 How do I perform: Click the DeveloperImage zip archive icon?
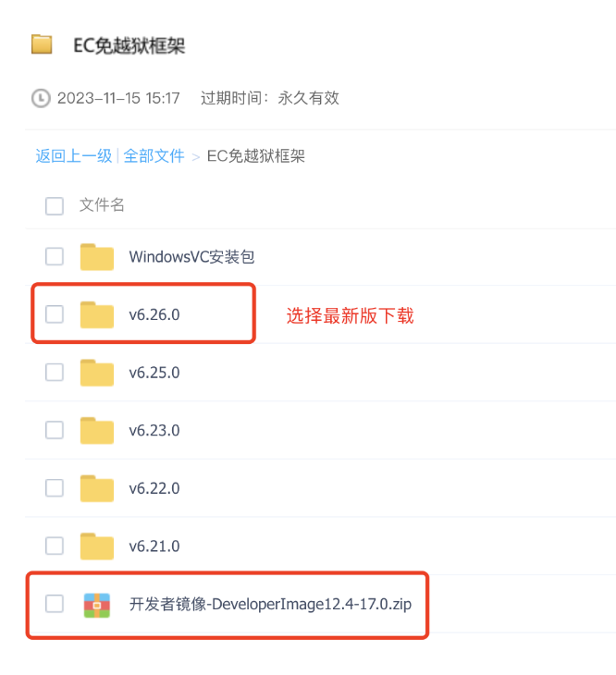97,605
